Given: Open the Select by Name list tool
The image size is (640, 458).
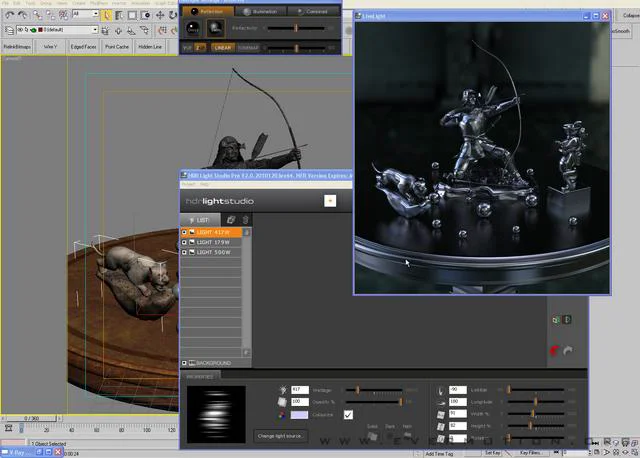Looking at the screenshot, I should 119,16.
